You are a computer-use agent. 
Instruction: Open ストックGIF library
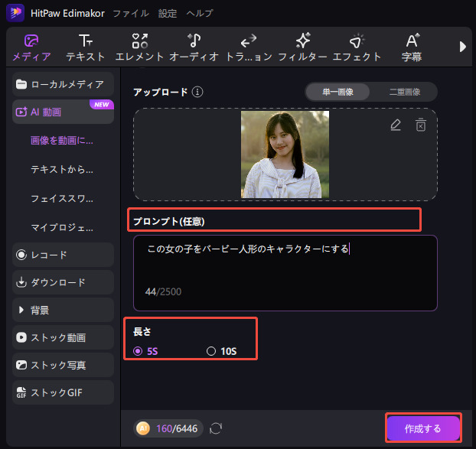click(64, 392)
